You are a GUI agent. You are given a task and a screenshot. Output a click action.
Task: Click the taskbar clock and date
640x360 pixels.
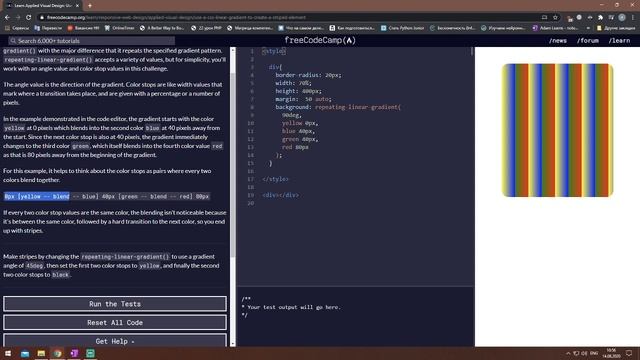[x=611, y=353]
